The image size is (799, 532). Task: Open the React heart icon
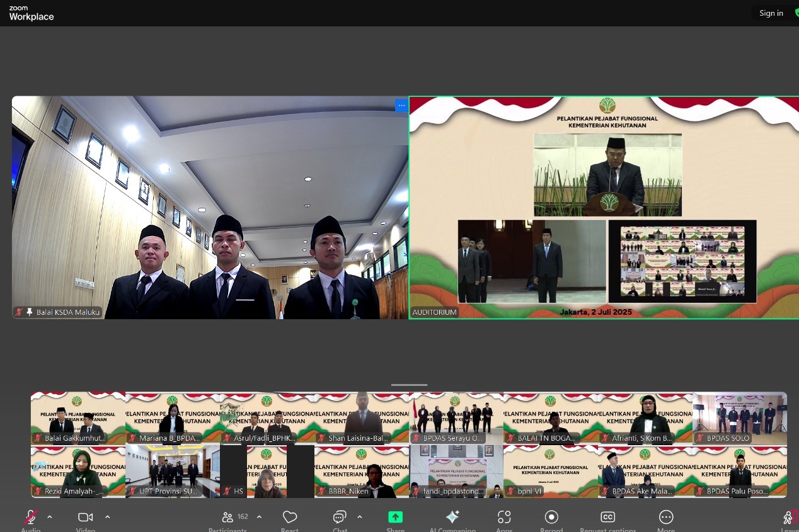point(290,518)
